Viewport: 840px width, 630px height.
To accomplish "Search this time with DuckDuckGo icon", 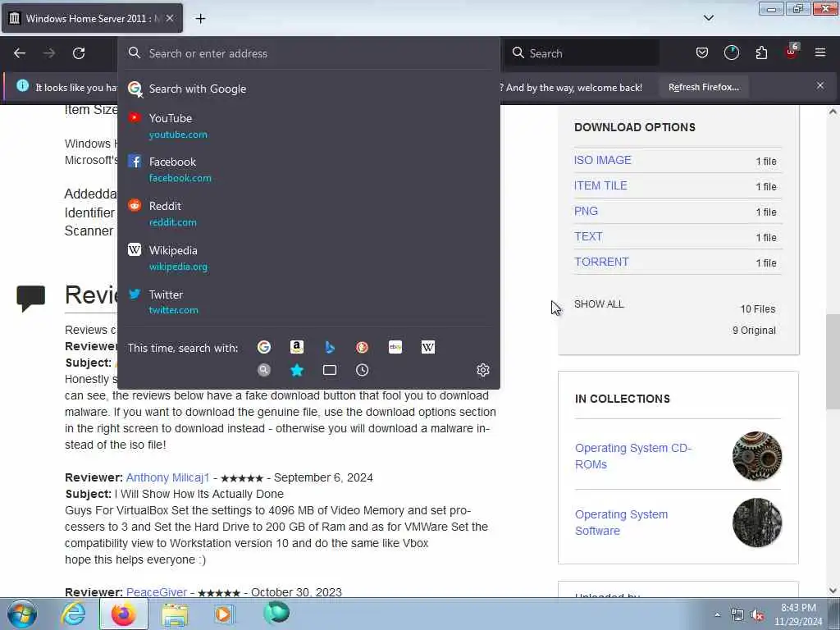I will click(x=362, y=347).
